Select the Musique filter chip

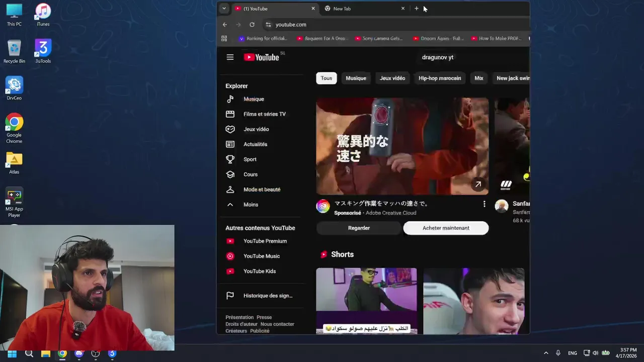click(356, 78)
